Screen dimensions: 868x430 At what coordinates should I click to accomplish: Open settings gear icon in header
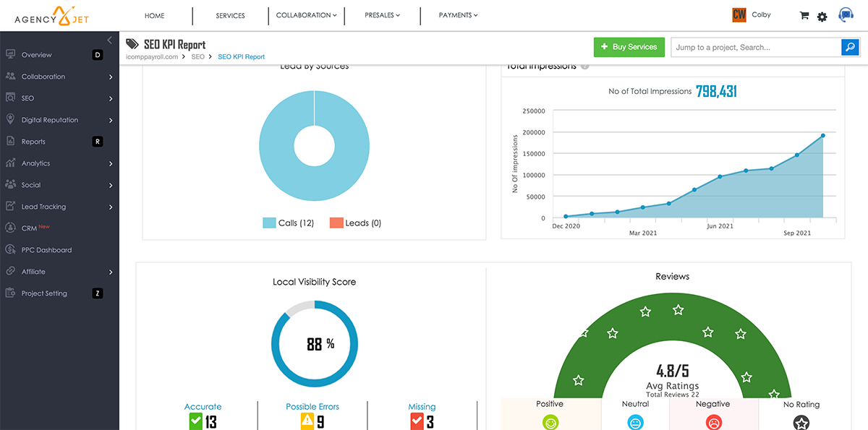[x=822, y=17]
